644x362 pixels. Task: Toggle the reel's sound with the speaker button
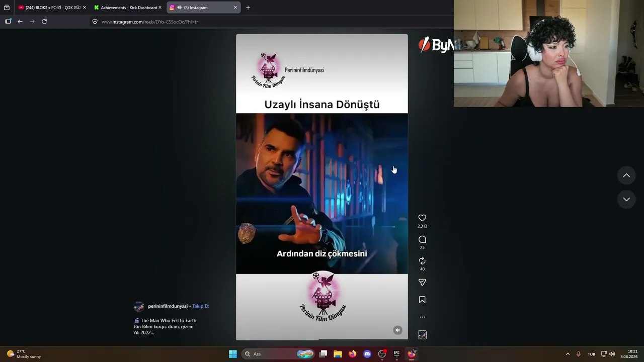pyautogui.click(x=397, y=330)
